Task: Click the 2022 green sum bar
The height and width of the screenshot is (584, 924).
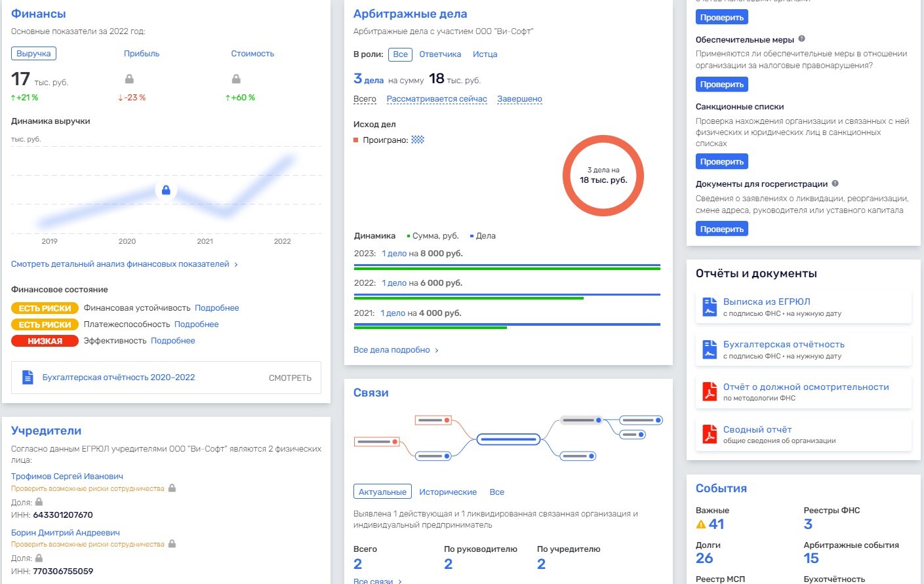Action: 469,298
